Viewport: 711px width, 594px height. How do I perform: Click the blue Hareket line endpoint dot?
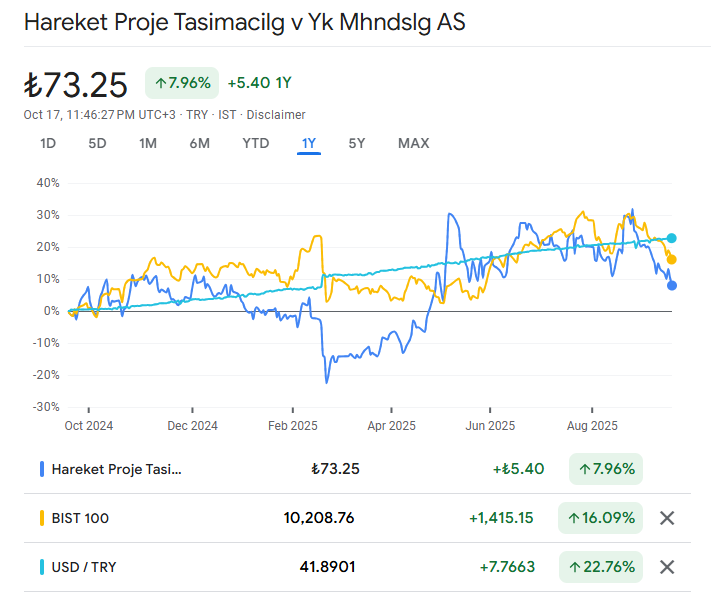(x=672, y=285)
